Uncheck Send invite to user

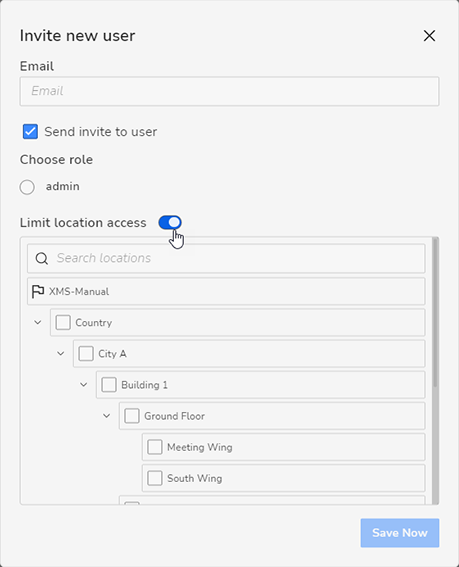pos(30,132)
